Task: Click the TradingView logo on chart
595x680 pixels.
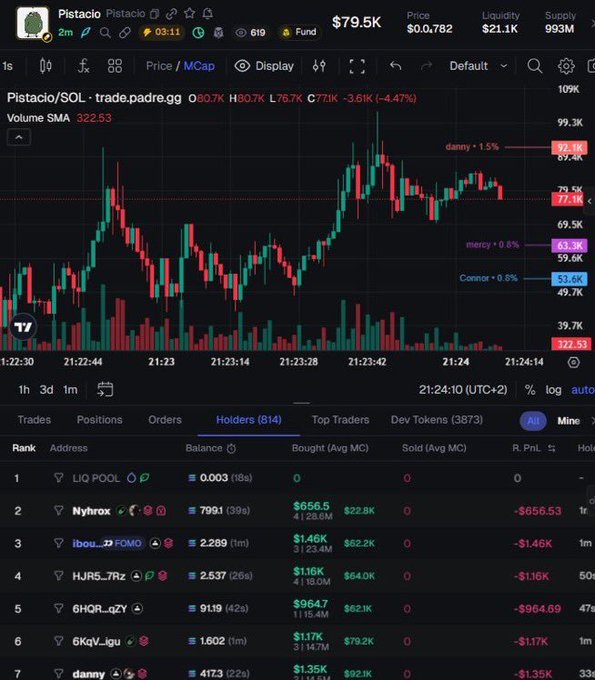Action: coord(23,327)
